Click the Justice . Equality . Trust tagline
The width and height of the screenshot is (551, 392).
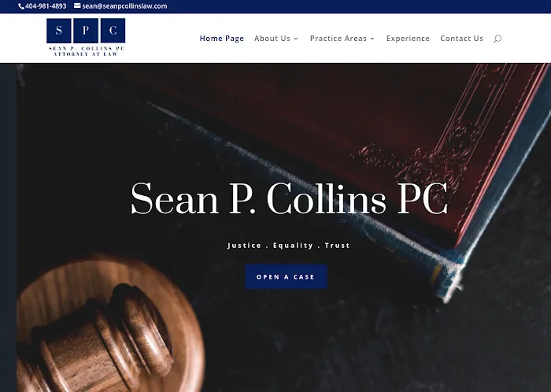coord(289,245)
